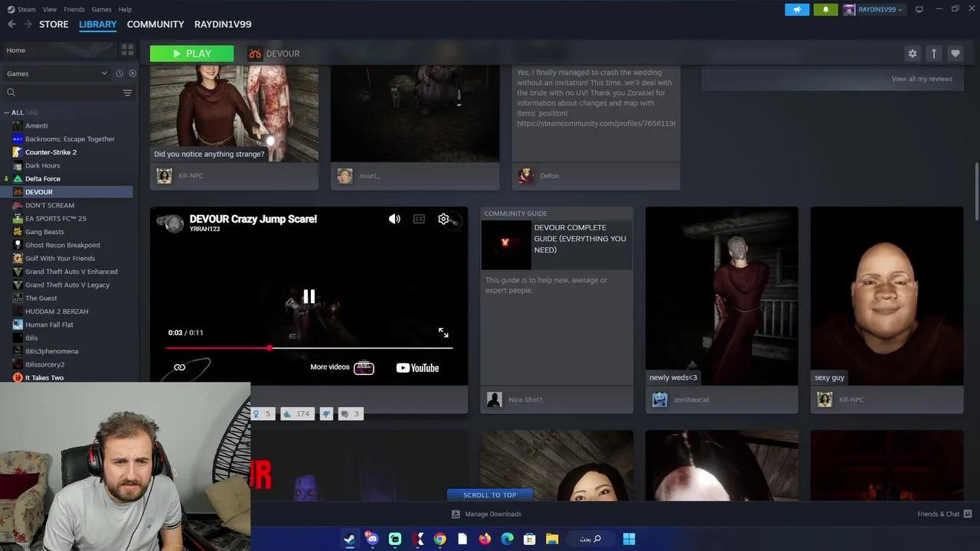Toggle closed captions on the video
This screenshot has height=551, width=980.
pyautogui.click(x=419, y=219)
